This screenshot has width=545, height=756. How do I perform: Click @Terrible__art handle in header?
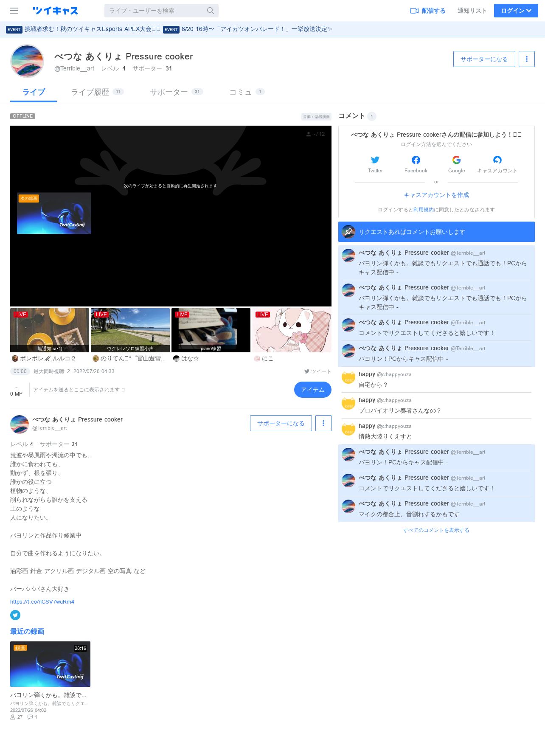74,68
